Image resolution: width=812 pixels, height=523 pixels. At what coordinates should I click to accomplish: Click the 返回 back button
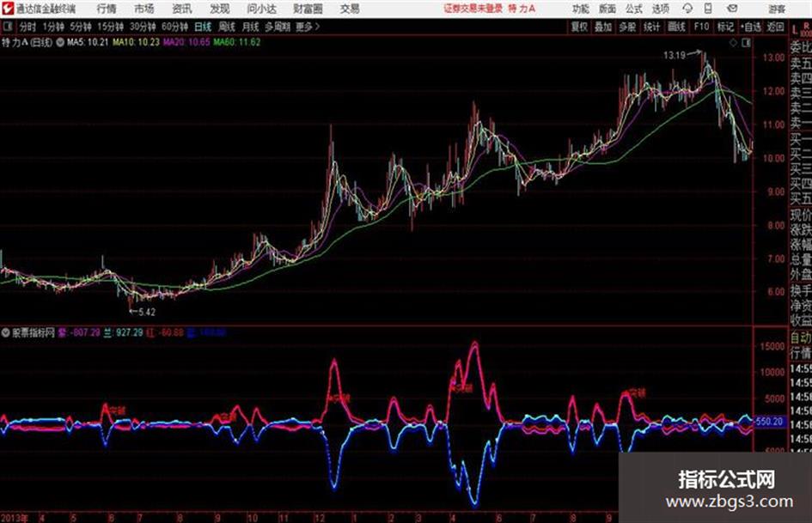click(775, 27)
